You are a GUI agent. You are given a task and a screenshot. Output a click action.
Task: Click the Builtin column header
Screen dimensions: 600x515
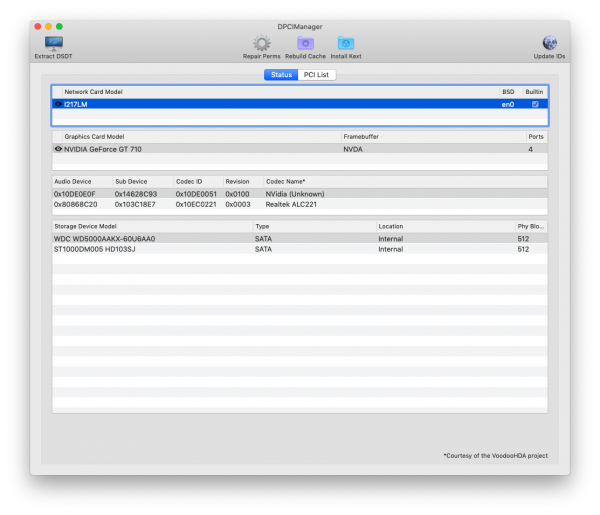click(x=534, y=92)
